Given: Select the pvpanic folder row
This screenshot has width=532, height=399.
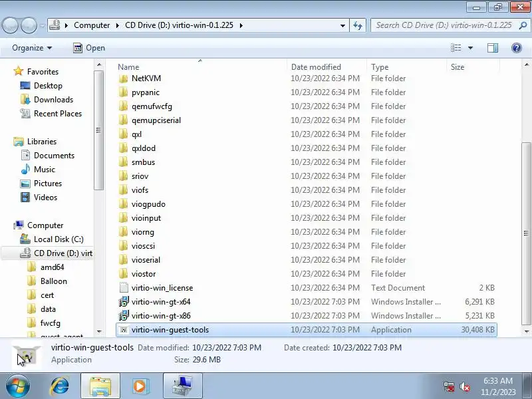Looking at the screenshot, I should (307, 92).
